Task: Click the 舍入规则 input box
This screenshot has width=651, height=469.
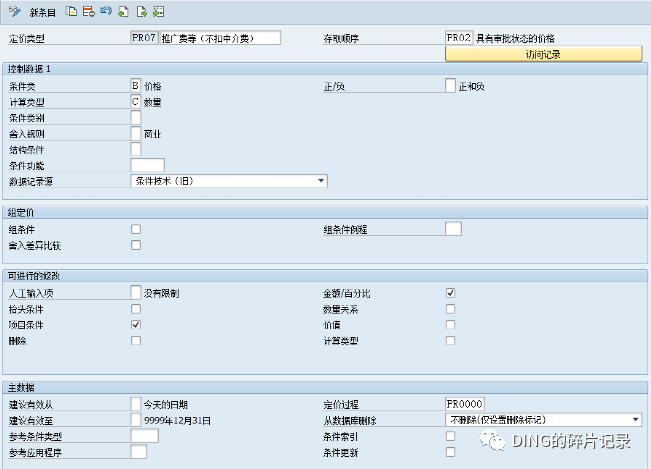Action: [x=136, y=133]
